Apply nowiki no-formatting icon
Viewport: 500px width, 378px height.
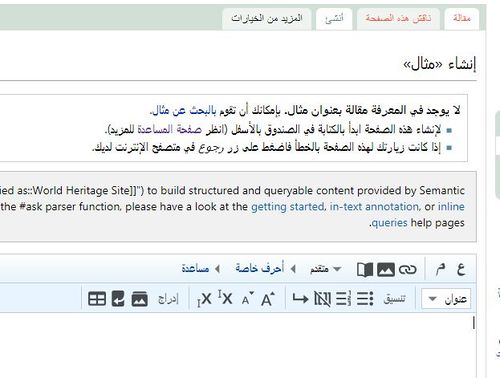pyautogui.click(x=322, y=298)
